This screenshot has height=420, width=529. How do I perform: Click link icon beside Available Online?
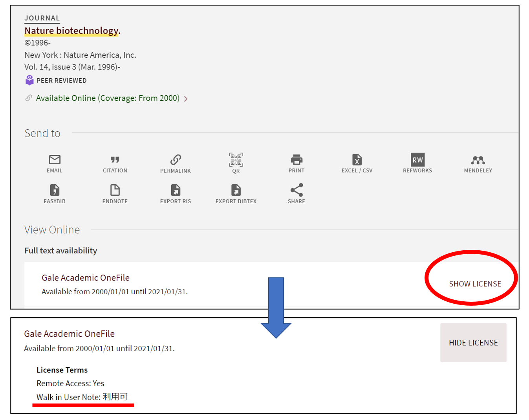[x=29, y=98]
